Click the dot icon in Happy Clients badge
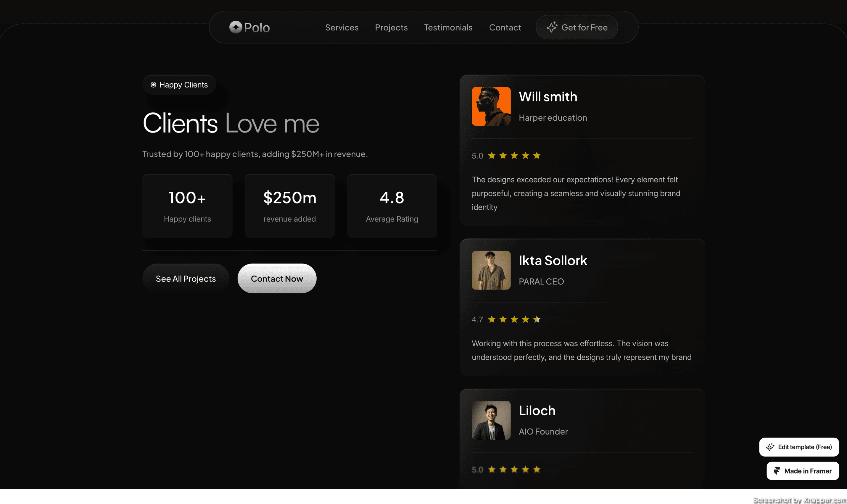 [154, 85]
